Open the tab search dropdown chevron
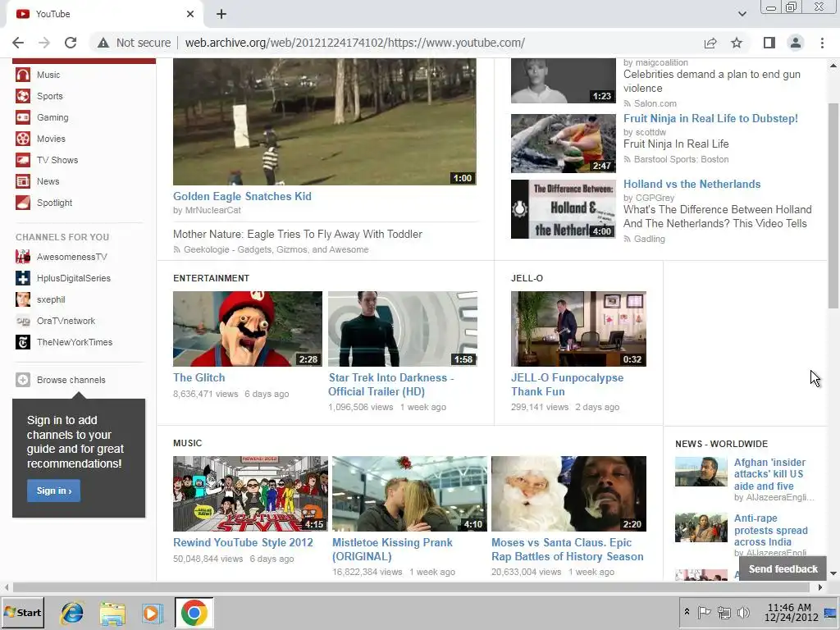The height and width of the screenshot is (630, 840). [x=742, y=14]
